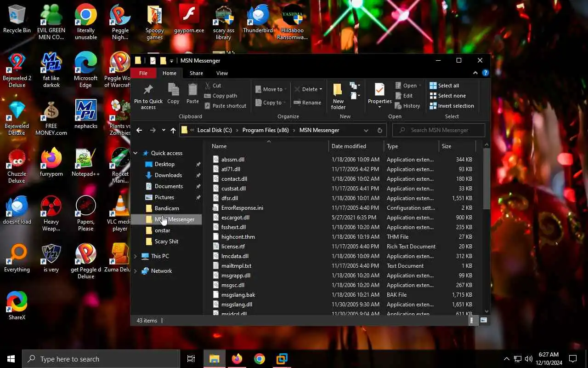Click the volume speaker tray icon
This screenshot has width=588, height=368.
click(x=528, y=359)
